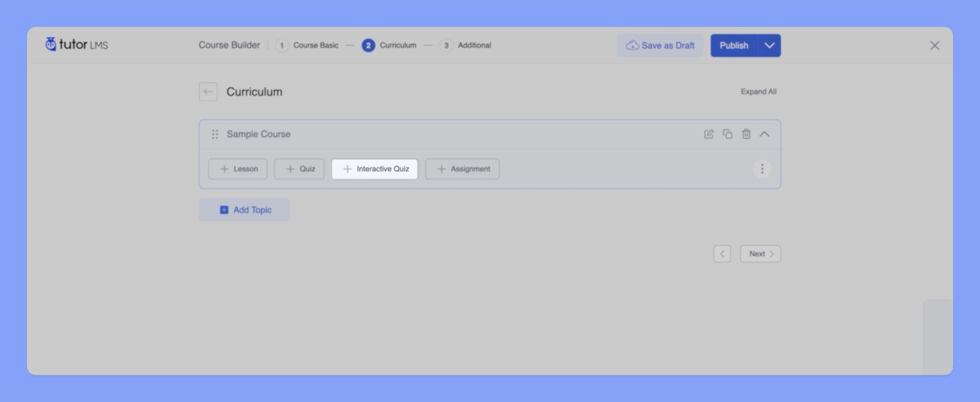
Task: Click the back arrow next to Curriculum
Action: (208, 92)
